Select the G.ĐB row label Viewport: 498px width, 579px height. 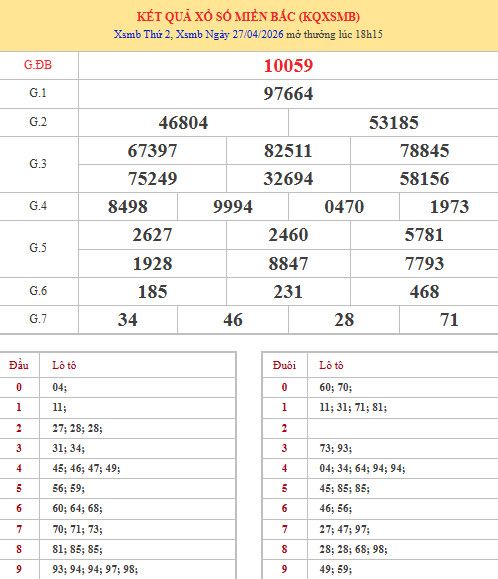[38, 65]
